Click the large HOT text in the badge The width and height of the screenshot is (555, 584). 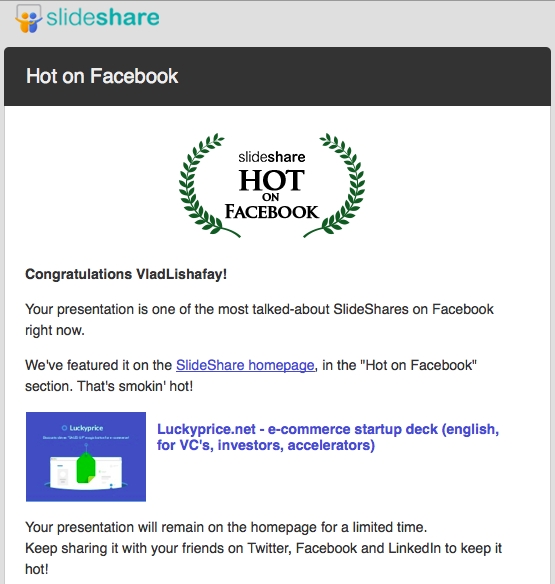272,180
